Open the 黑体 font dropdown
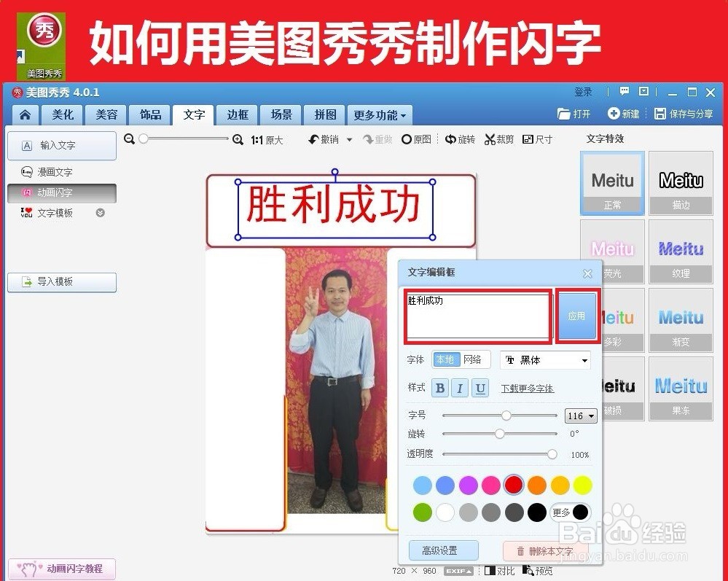 tap(546, 360)
